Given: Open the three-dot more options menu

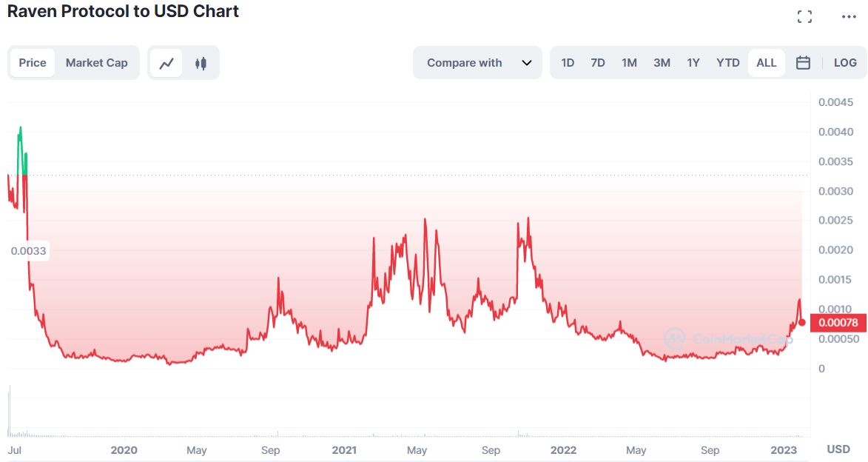Looking at the screenshot, I should coord(848,17).
